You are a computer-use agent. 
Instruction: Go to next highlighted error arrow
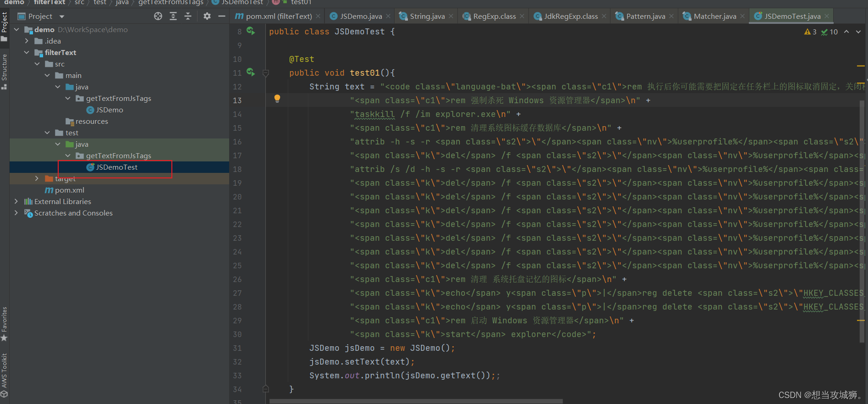858,32
